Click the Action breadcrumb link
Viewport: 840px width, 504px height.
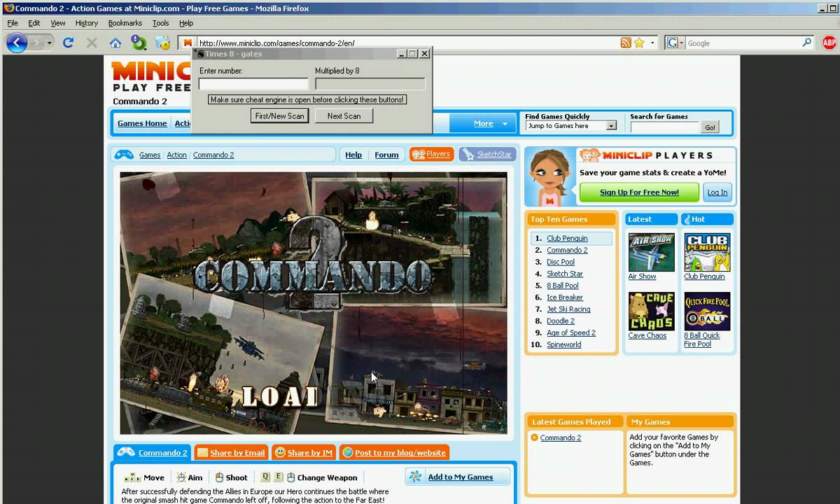coord(176,155)
